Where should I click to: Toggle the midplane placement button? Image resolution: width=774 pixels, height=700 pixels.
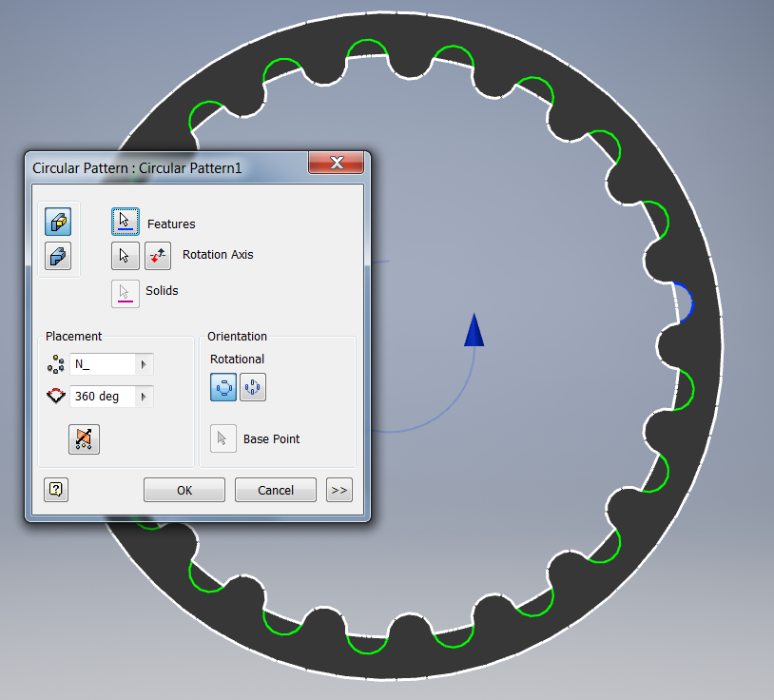tap(84, 439)
